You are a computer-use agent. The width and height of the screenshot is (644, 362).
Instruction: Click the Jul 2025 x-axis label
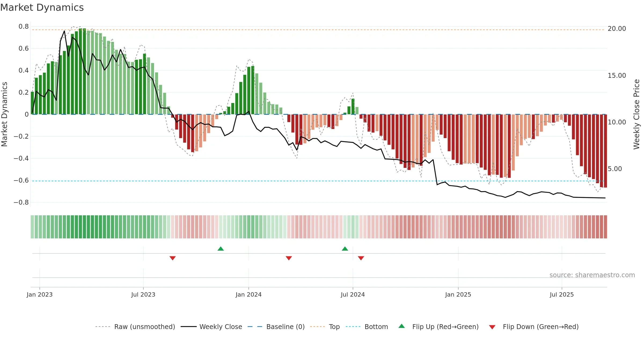click(x=562, y=294)
